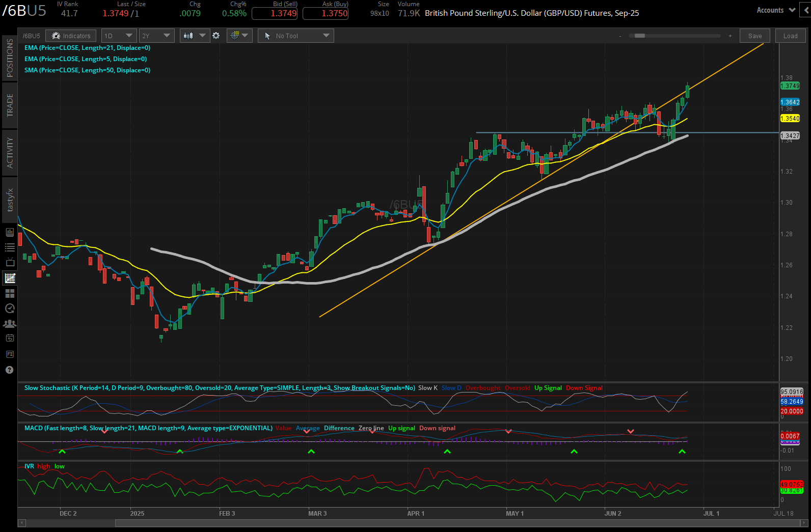Open the four-square dashboard icon in sidebar
811x532 pixels.
pyautogui.click(x=10, y=293)
